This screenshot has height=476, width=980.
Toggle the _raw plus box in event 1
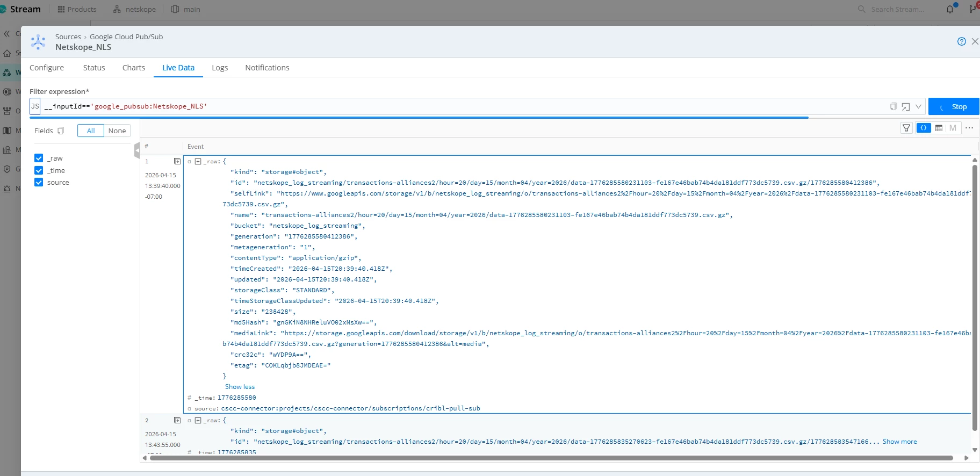point(198,161)
